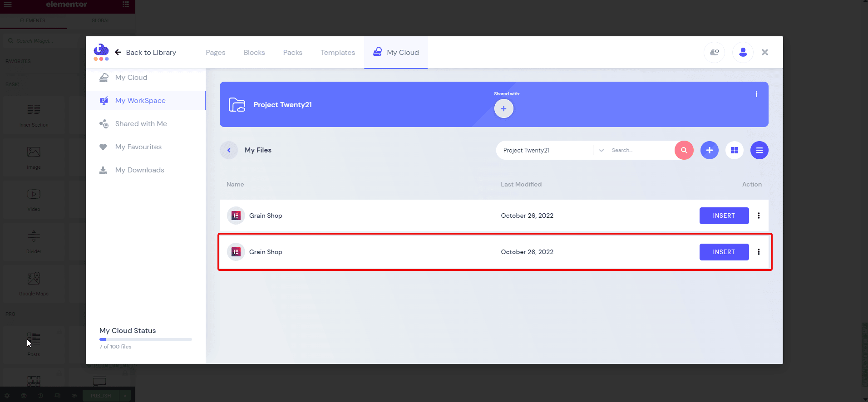This screenshot has width=868, height=402.
Task: Open the Packs tab
Action: 293,53
